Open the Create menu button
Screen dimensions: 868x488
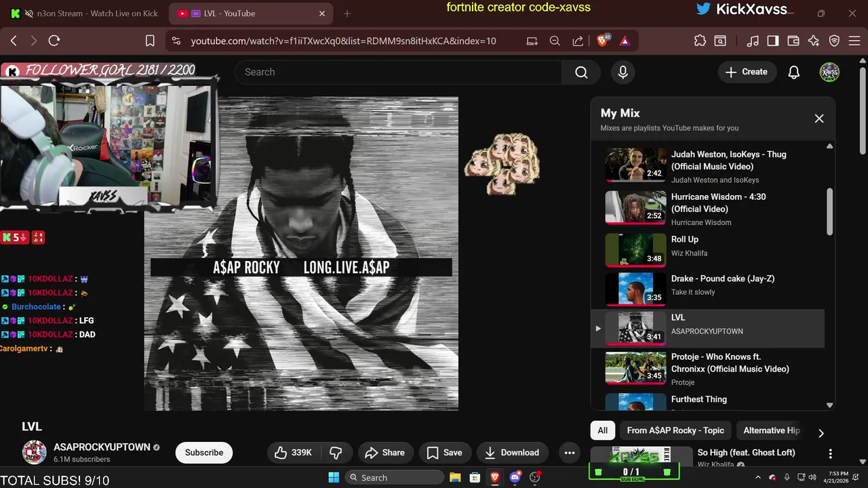747,72
